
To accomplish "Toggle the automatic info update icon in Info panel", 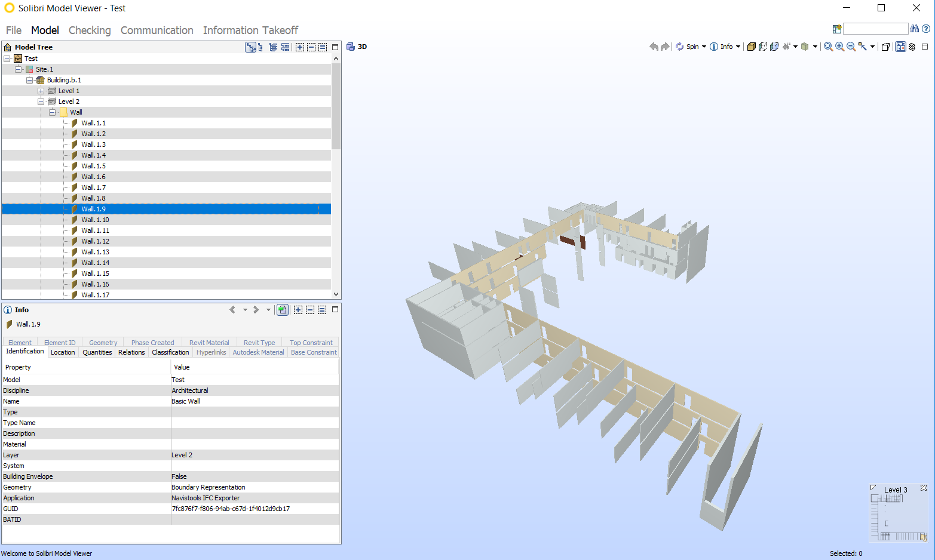I will (x=281, y=309).
